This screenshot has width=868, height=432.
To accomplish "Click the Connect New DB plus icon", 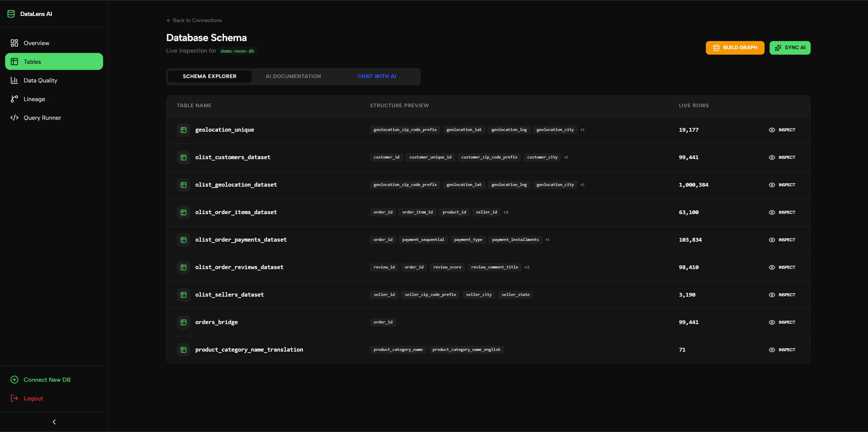I will pos(14,379).
